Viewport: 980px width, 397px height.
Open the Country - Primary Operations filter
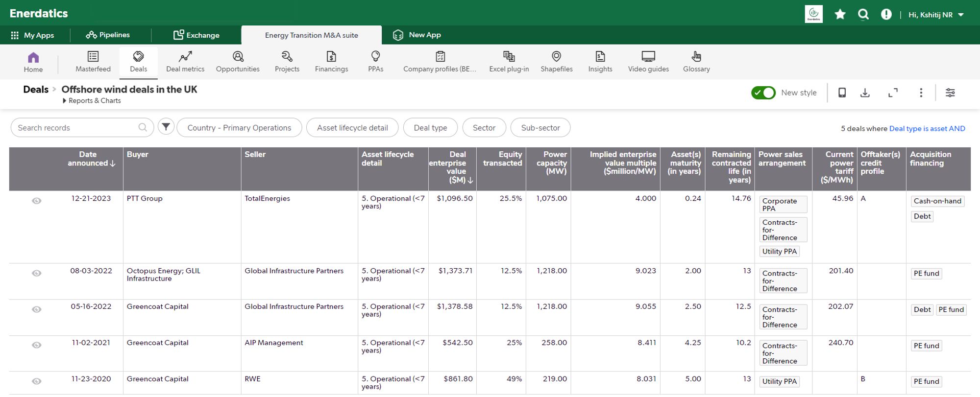coord(239,128)
